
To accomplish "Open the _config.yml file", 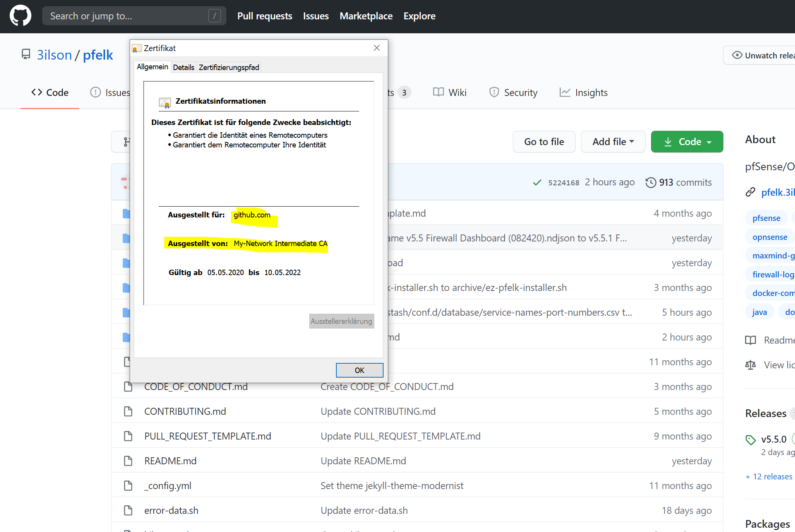I will pos(168,486).
